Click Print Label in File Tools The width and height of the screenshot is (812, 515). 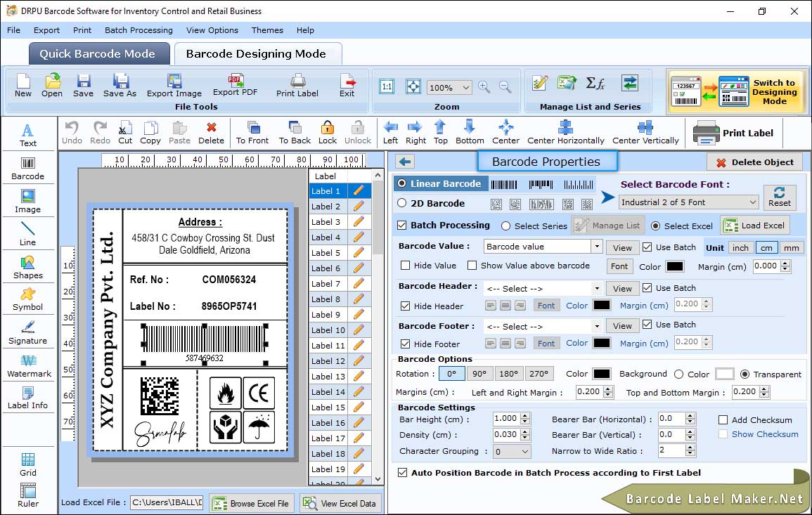tap(297, 86)
